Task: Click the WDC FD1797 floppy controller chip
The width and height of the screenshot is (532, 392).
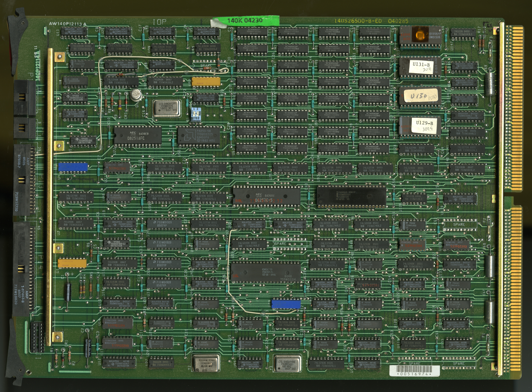Action: (x=266, y=272)
